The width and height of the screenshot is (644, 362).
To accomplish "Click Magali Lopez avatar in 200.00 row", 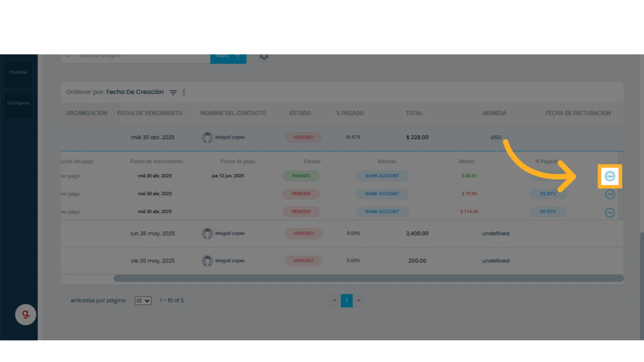I will [207, 261].
